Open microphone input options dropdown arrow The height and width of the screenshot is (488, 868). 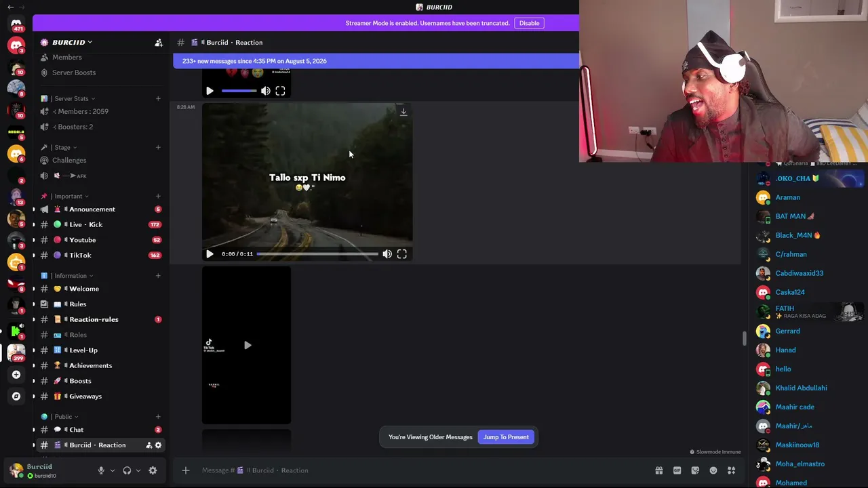tap(113, 470)
